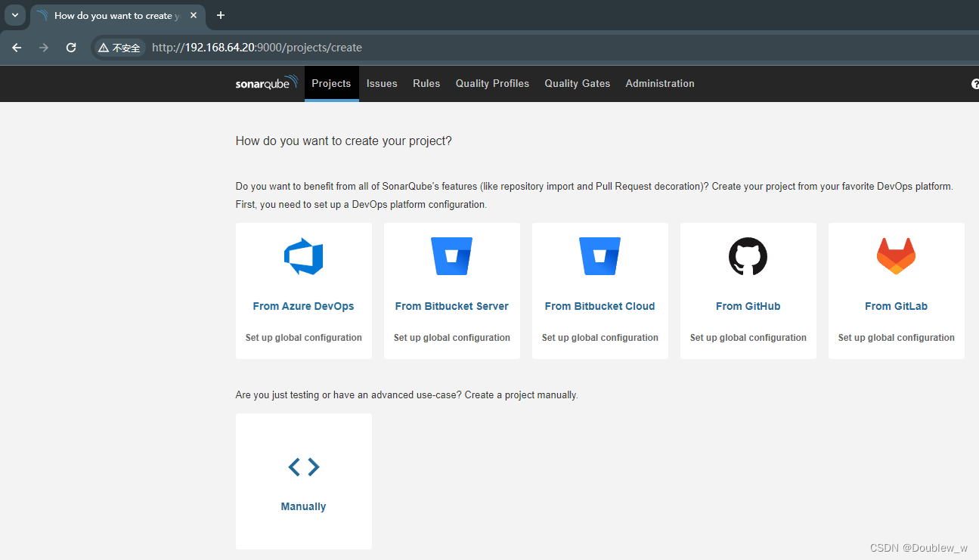Reload the page with the refresh icon

coord(71,48)
